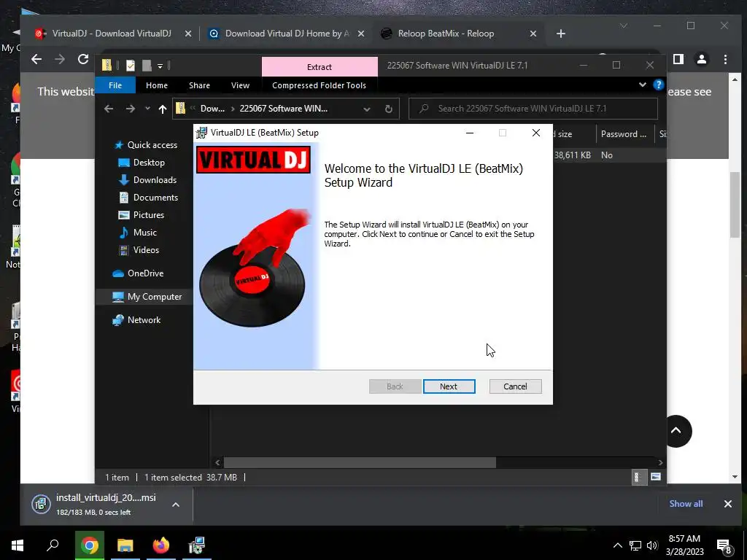This screenshot has width=747, height=560.
Task: Click the scroll-to-top round button
Action: tap(676, 431)
